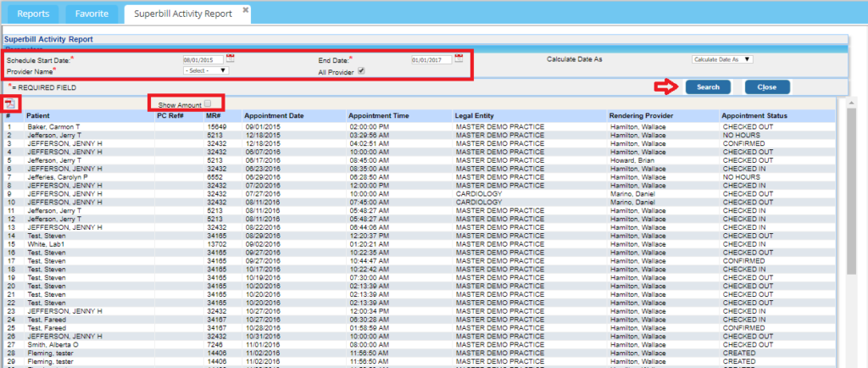Screen dimensions: 868x368
Task: Uncheck the All Provider checkbox
Action: tap(361, 71)
